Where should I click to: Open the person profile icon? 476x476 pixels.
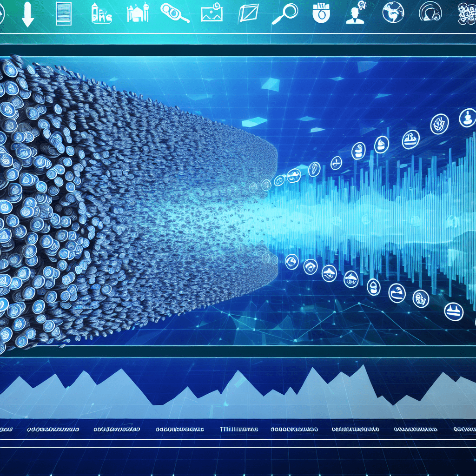(x=356, y=13)
